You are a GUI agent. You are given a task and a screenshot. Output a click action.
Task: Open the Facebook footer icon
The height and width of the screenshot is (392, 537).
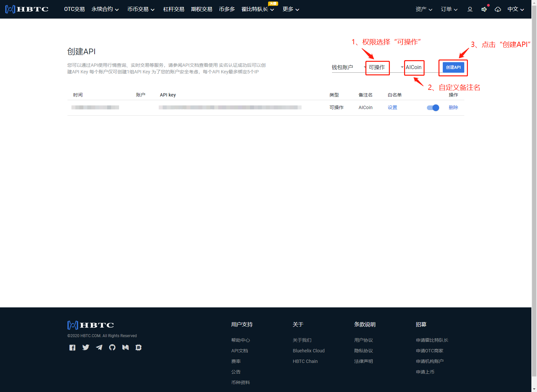coord(72,347)
